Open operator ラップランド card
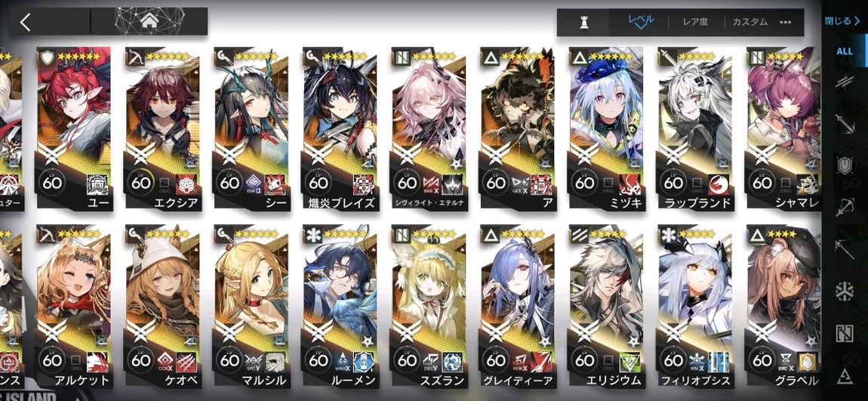The width and height of the screenshot is (868, 401). (x=694, y=128)
